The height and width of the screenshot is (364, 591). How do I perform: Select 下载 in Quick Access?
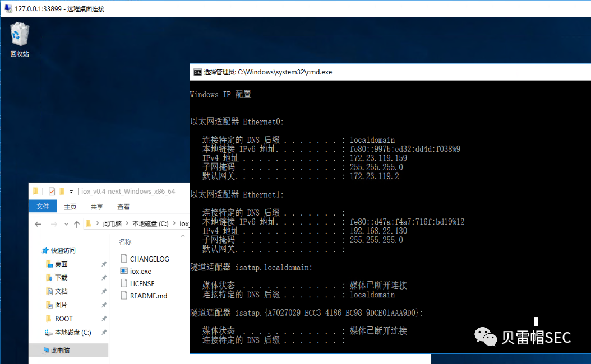61,278
